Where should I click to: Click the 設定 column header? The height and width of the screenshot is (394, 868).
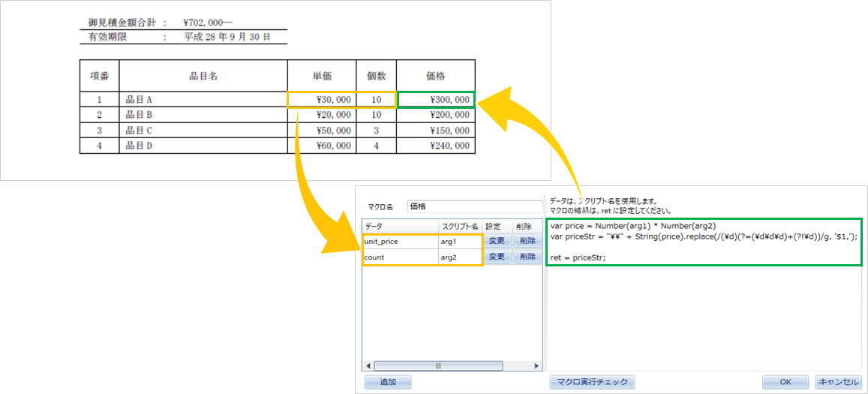pyautogui.click(x=497, y=227)
